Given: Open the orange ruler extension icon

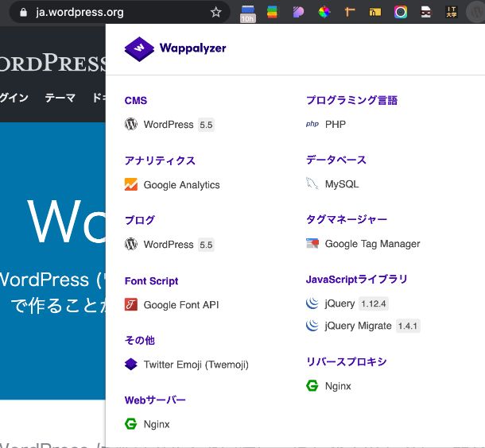Looking at the screenshot, I should tap(350, 13).
